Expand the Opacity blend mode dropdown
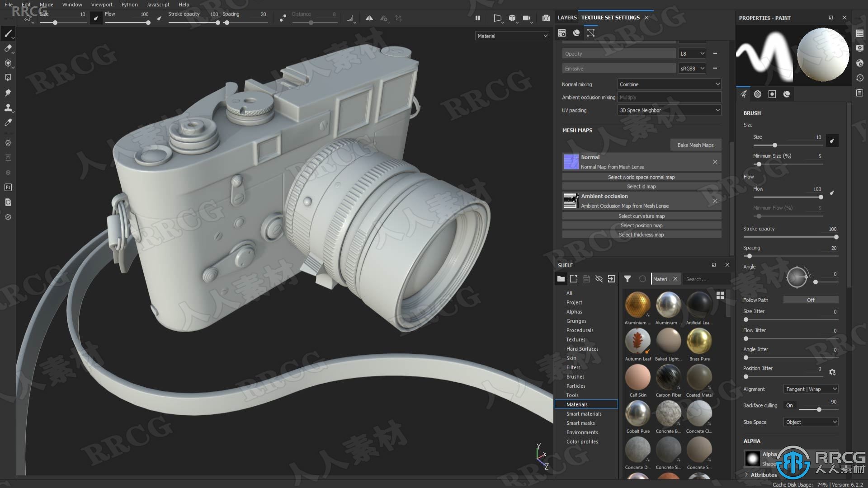 [x=692, y=54]
